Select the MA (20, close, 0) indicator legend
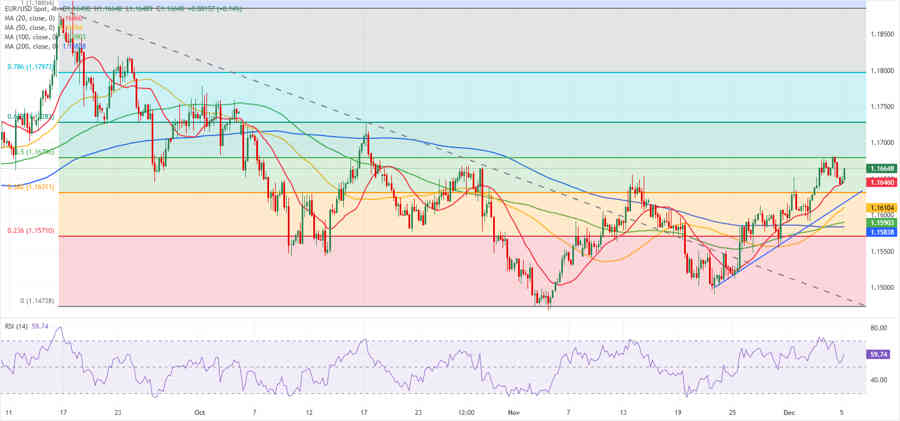The width and height of the screenshot is (900, 421). 27,17
